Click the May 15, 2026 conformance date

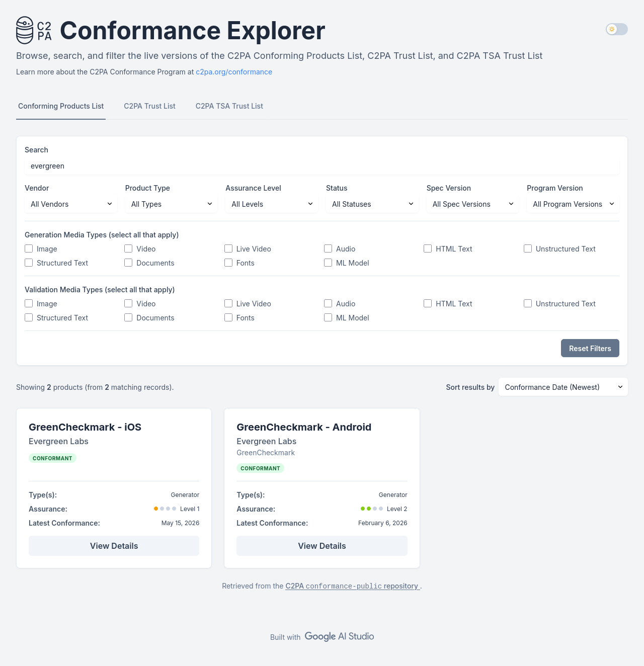click(180, 523)
